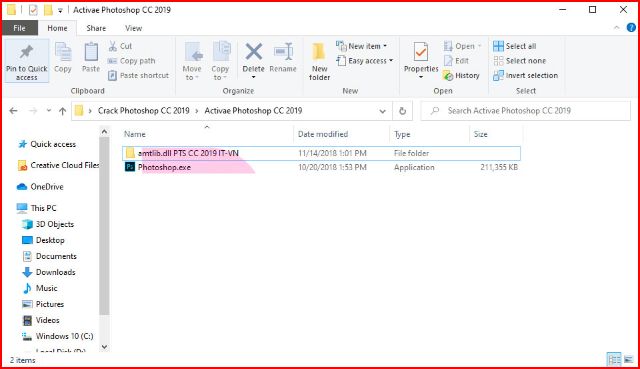
Task: Click Paste shortcut in ribbon
Action: click(x=138, y=76)
